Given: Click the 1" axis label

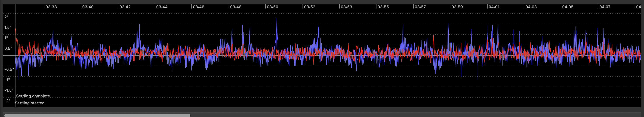Looking at the screenshot, I should [6, 38].
